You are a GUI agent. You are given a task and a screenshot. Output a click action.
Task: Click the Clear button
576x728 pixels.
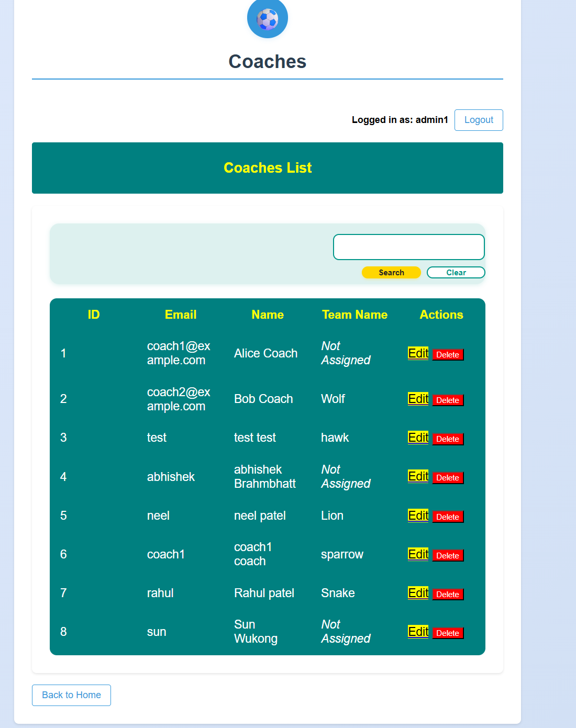click(456, 273)
